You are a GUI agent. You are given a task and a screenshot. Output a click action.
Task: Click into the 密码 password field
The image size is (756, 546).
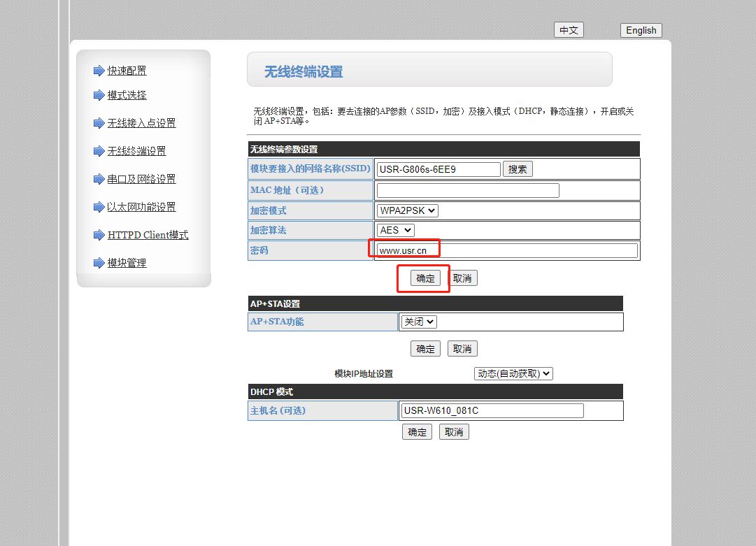pyautogui.click(x=507, y=250)
